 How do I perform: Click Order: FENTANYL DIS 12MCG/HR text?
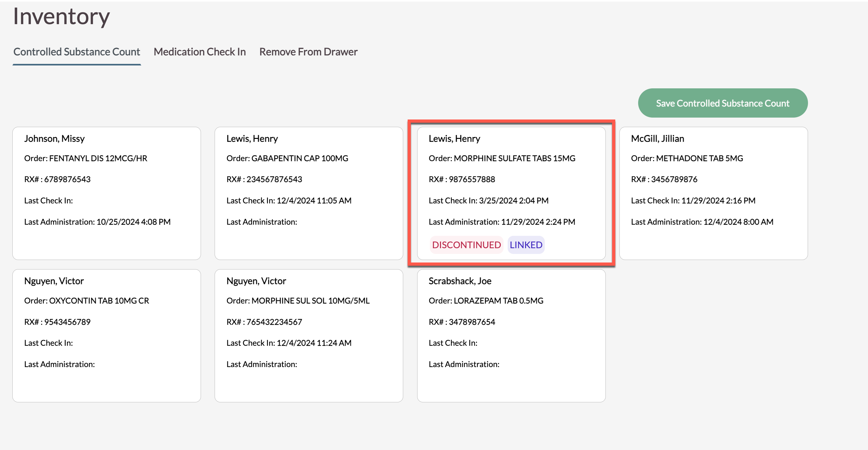click(86, 158)
